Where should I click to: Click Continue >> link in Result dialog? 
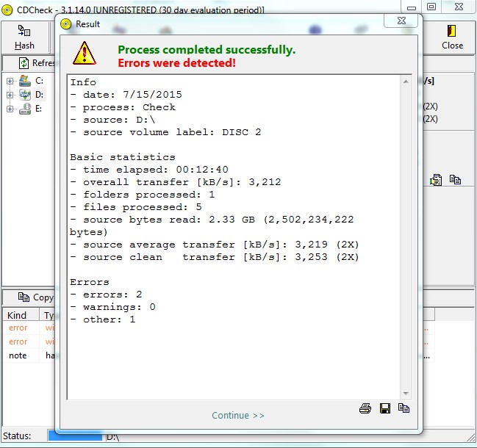click(x=238, y=415)
